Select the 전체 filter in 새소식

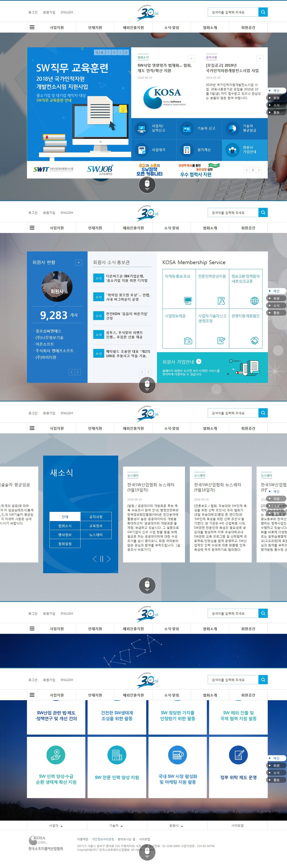tap(65, 517)
